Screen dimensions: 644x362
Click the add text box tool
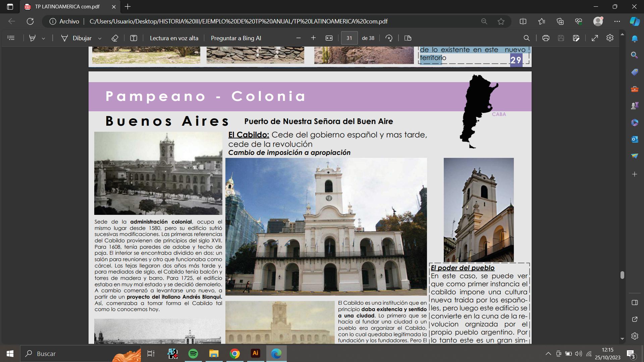pyautogui.click(x=133, y=38)
